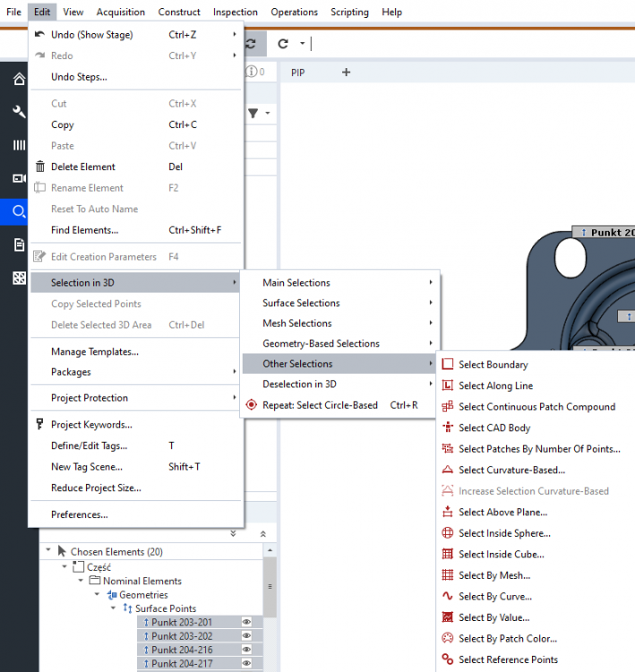The height and width of the screenshot is (672, 635).
Task: Collapse the Nominal Elements folder
Action: [81, 581]
